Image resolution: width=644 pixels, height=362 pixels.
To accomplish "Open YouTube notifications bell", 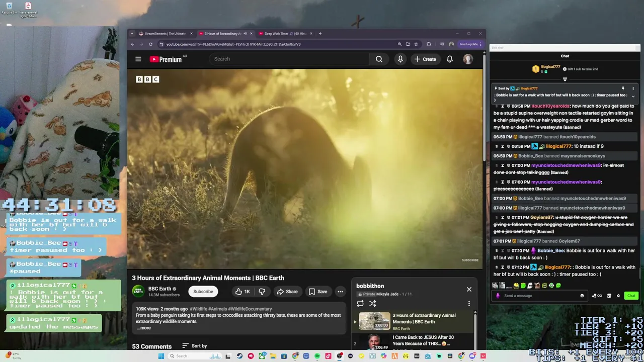I will (450, 59).
